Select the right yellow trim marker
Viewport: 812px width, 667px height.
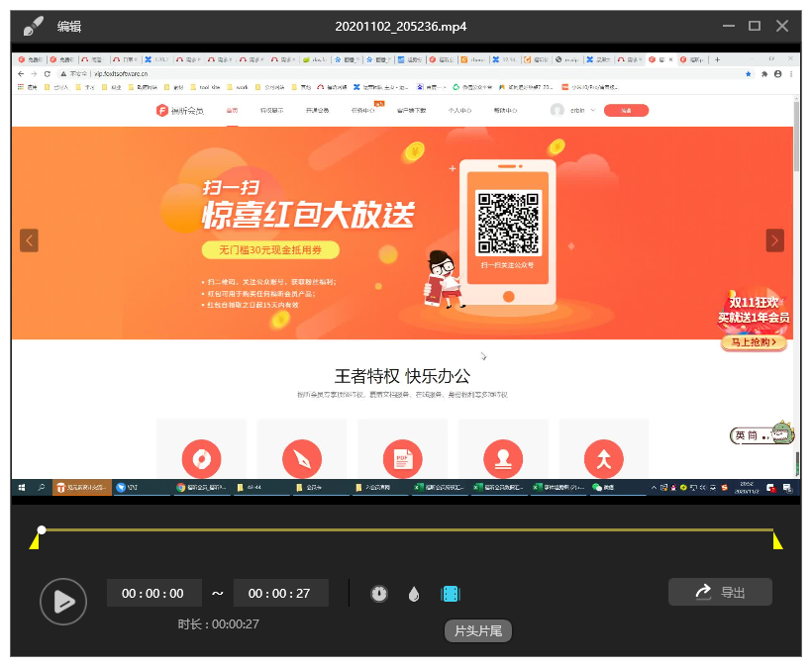pos(777,541)
